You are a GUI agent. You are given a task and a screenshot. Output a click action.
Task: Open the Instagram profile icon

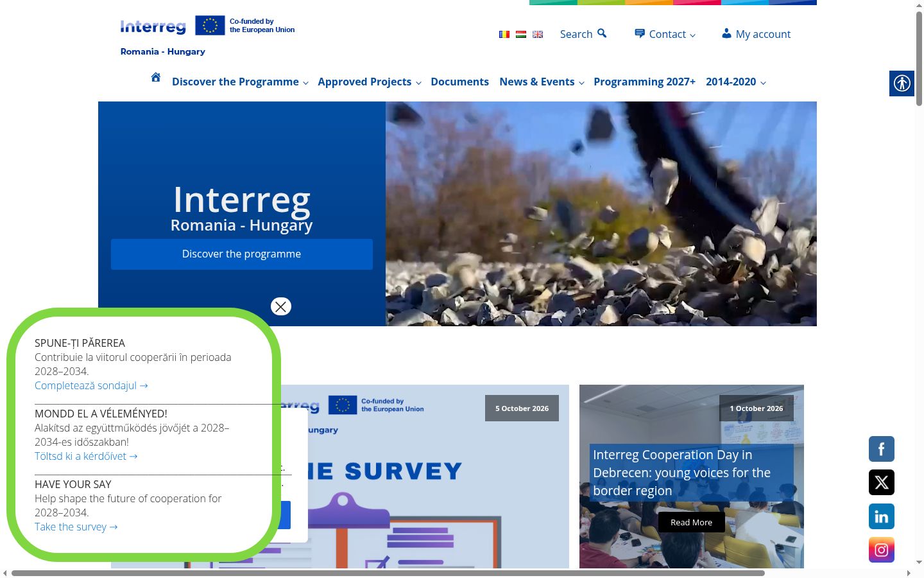point(882,550)
